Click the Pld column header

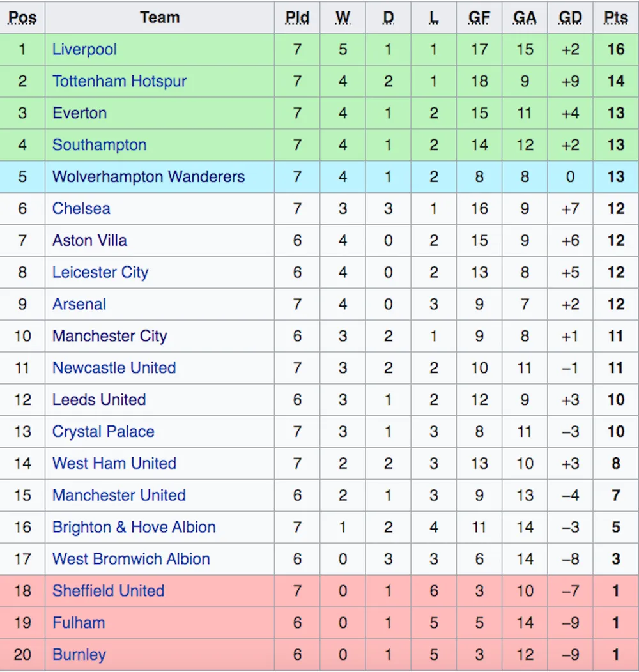point(297,18)
